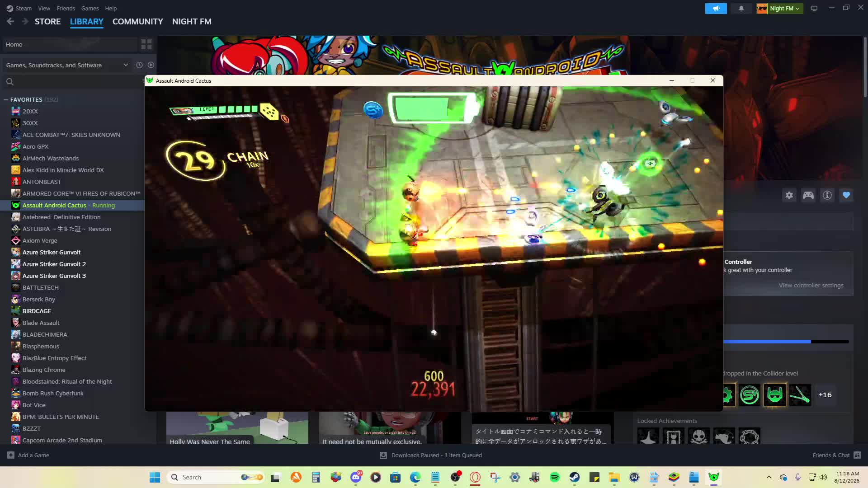Open Games, Soundtracks, and Software dropdown
This screenshot has width=868, height=488.
67,65
